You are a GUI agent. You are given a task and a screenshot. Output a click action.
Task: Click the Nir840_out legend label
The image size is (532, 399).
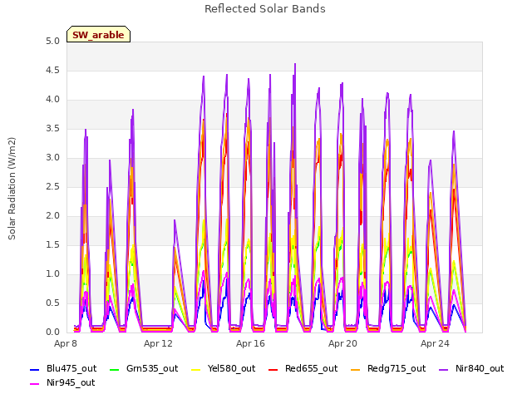coord(480,369)
